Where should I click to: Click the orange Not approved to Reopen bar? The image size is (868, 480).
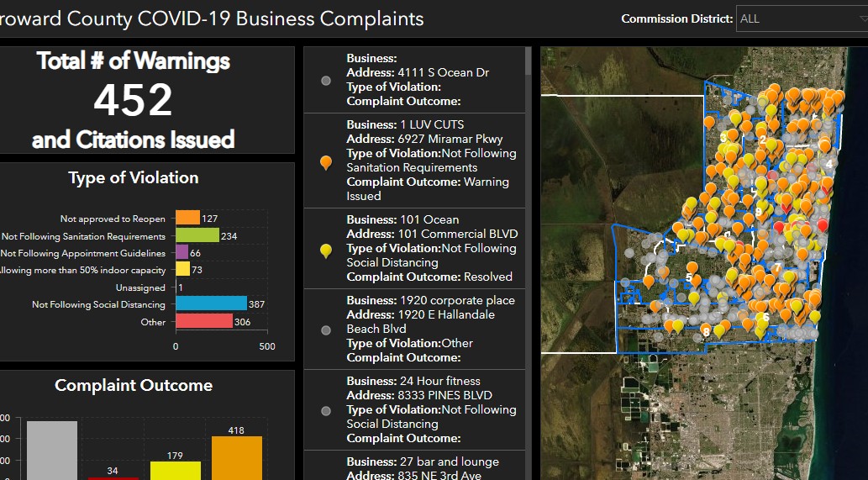pyautogui.click(x=187, y=218)
